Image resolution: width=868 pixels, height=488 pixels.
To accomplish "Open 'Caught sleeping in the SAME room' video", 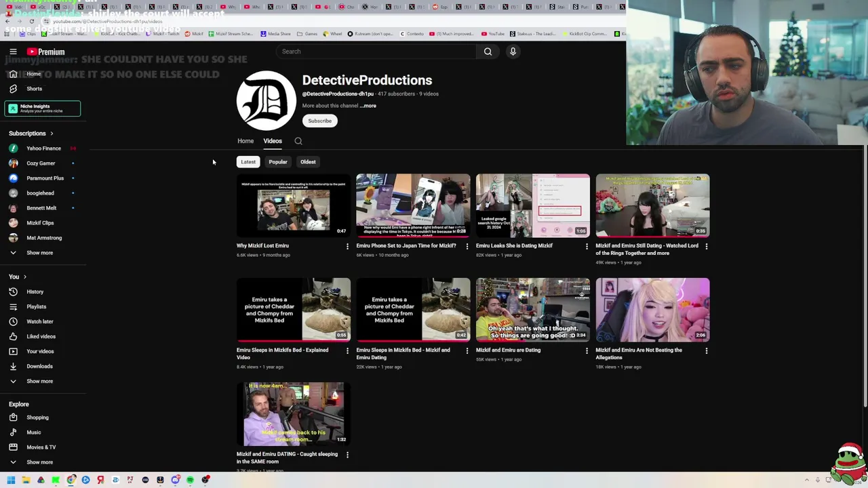I will [x=294, y=414].
